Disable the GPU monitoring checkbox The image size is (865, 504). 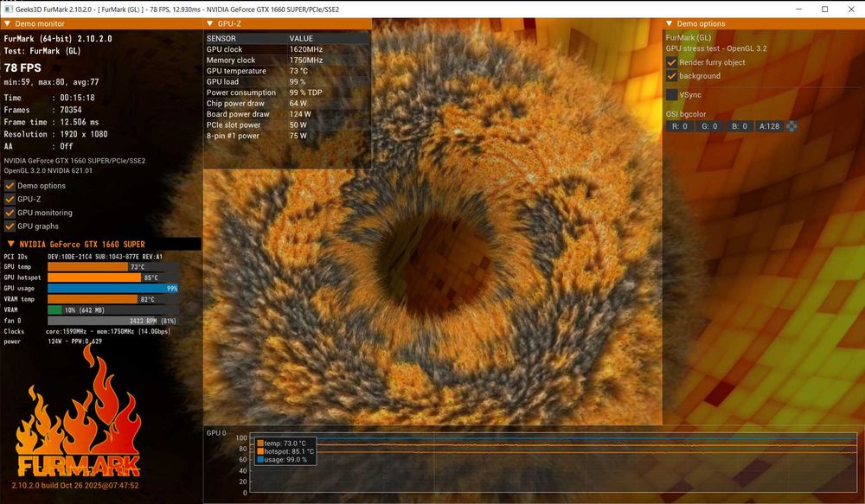[x=10, y=213]
